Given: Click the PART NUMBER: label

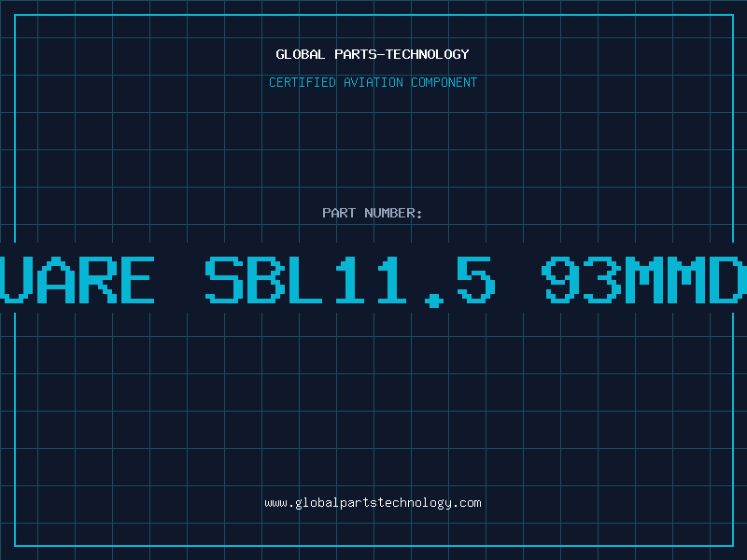Looking at the screenshot, I should tap(373, 213).
